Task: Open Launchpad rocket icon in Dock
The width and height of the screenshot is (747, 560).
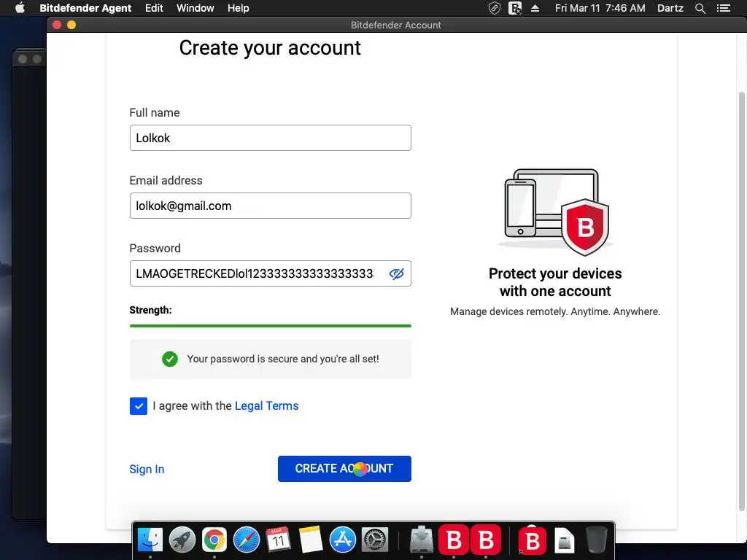Action: pyautogui.click(x=182, y=540)
